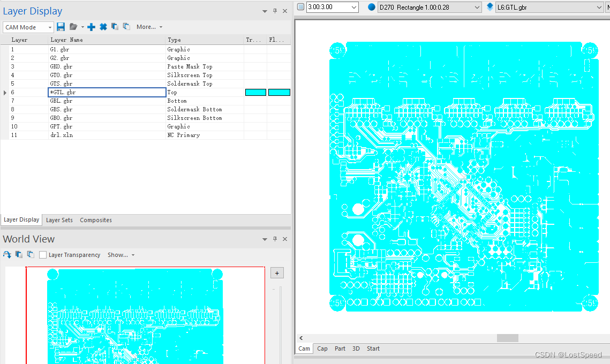Select the Part tab at the bottom
The width and height of the screenshot is (610, 364).
[340, 348]
